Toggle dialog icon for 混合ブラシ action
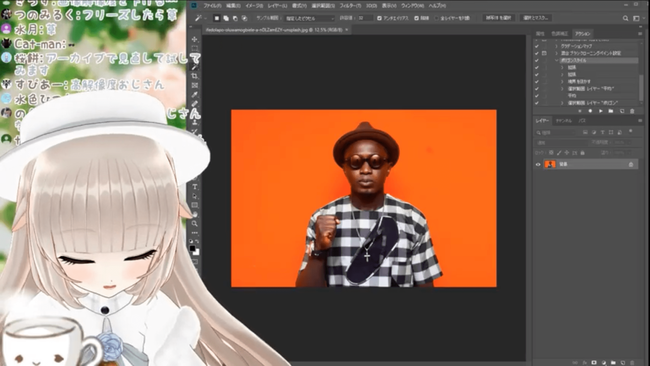This screenshot has height=366, width=650. (544, 53)
